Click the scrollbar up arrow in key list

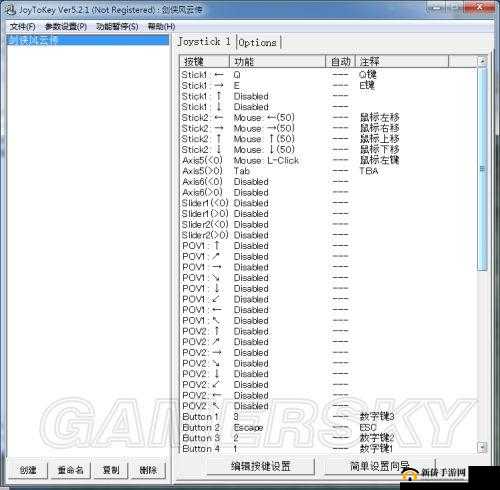pyautogui.click(x=482, y=61)
